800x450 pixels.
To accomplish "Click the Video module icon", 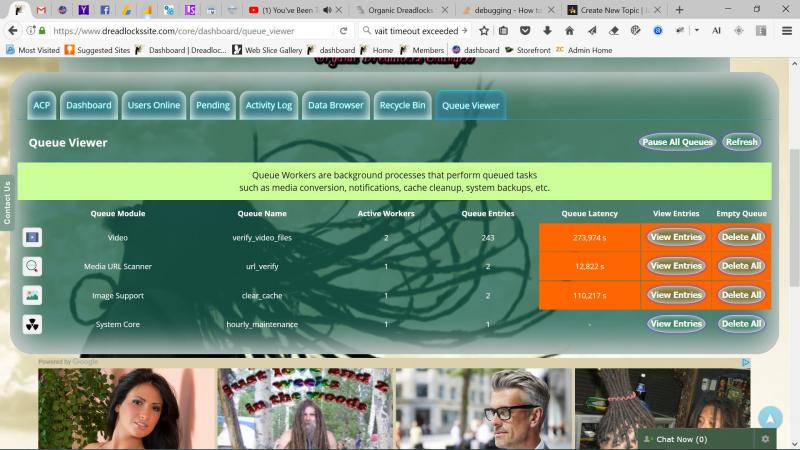I will (32, 237).
